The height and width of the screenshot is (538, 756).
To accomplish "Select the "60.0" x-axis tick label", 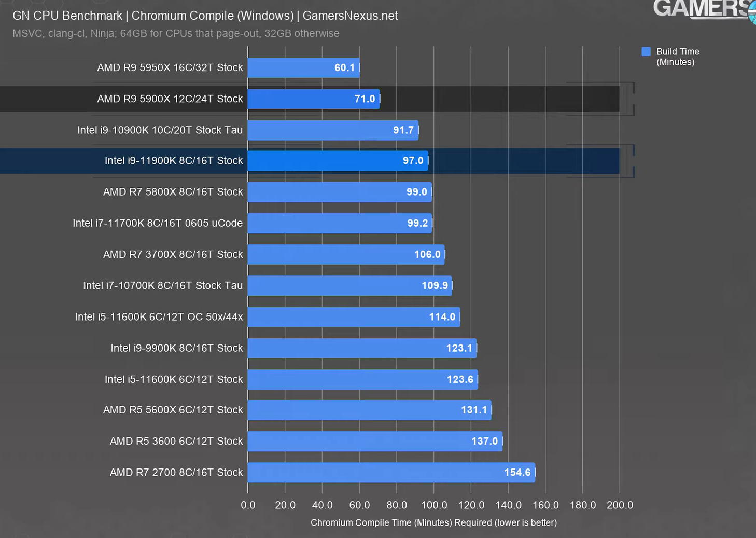I will tap(359, 505).
